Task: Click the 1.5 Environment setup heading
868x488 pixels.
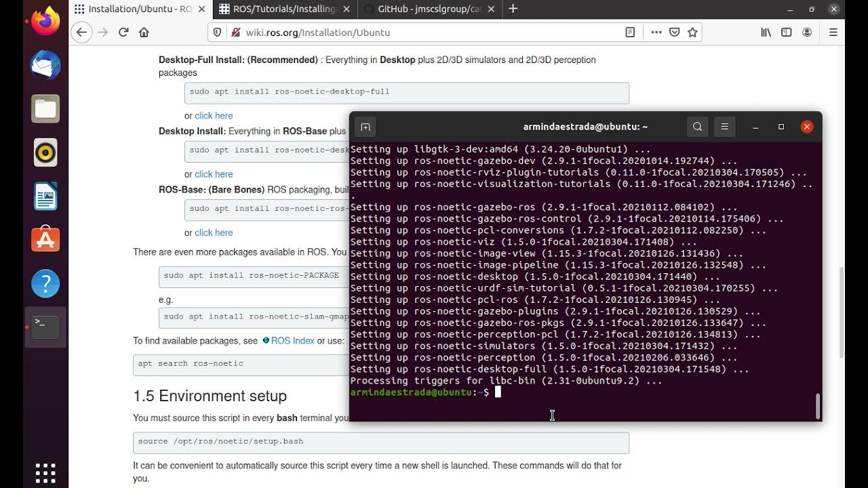Action: pos(210,396)
